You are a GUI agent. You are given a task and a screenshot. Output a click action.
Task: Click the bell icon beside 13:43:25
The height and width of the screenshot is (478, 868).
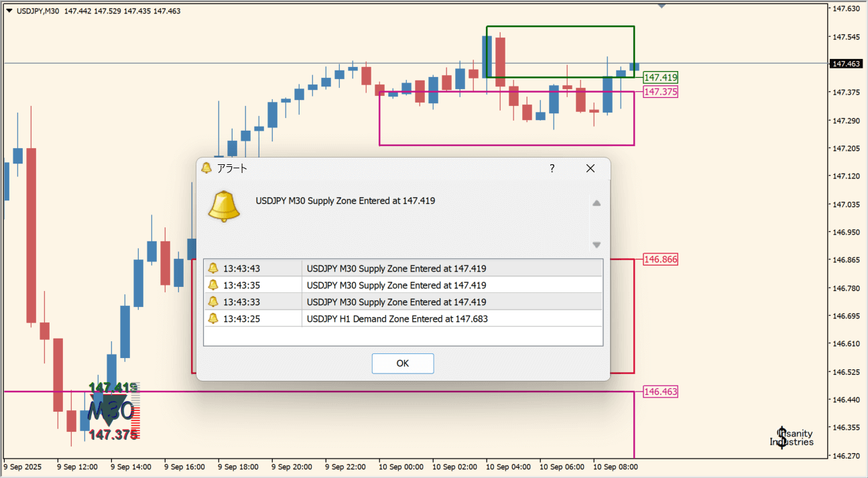(x=213, y=318)
